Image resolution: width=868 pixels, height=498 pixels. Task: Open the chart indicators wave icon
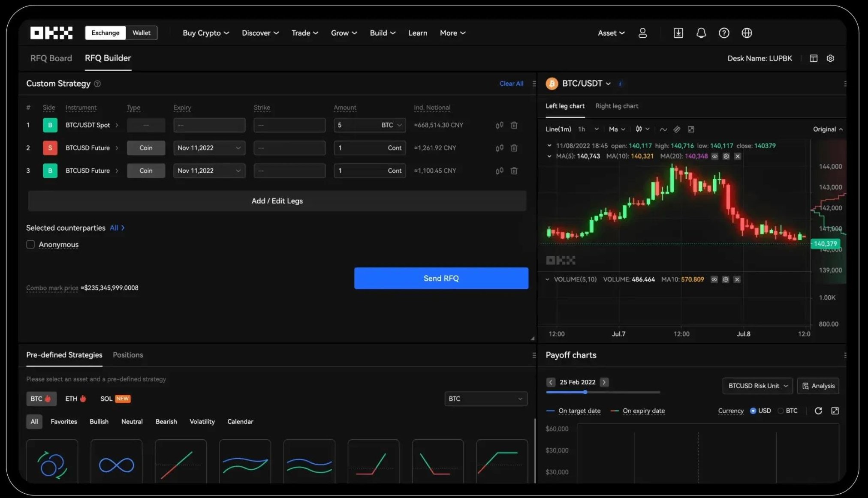[x=663, y=129]
